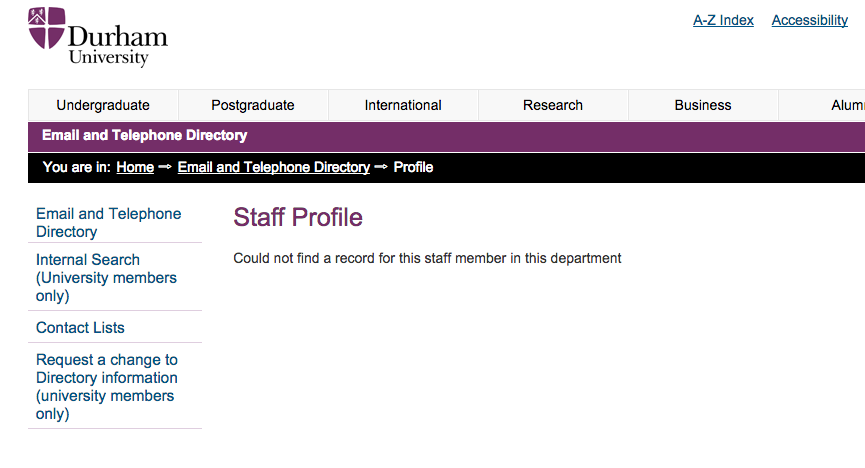The image size is (865, 468).
Task: Follow the Home breadcrumb link
Action: pyautogui.click(x=135, y=167)
